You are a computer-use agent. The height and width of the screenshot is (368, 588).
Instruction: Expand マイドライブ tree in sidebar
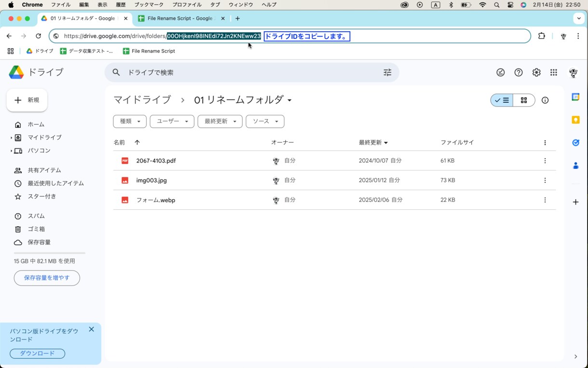point(11,138)
